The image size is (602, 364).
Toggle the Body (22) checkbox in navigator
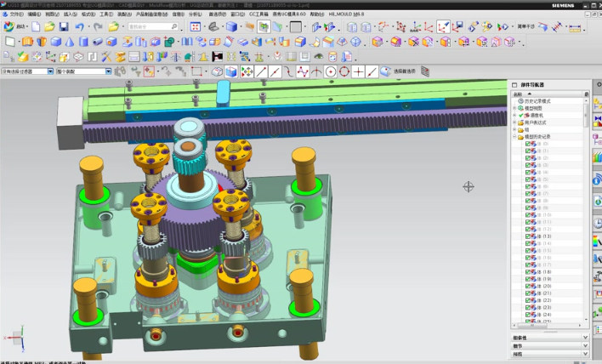click(x=528, y=301)
